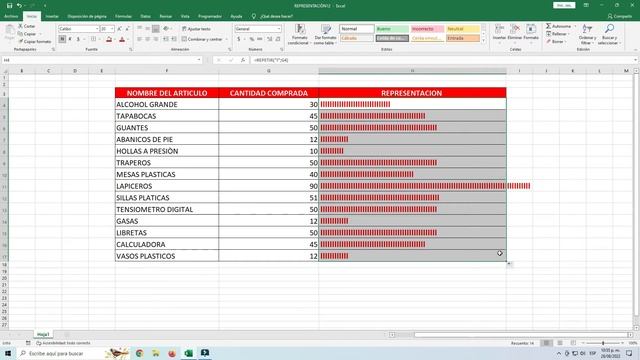
Task: Adjust the zoom slider
Action: point(603,343)
